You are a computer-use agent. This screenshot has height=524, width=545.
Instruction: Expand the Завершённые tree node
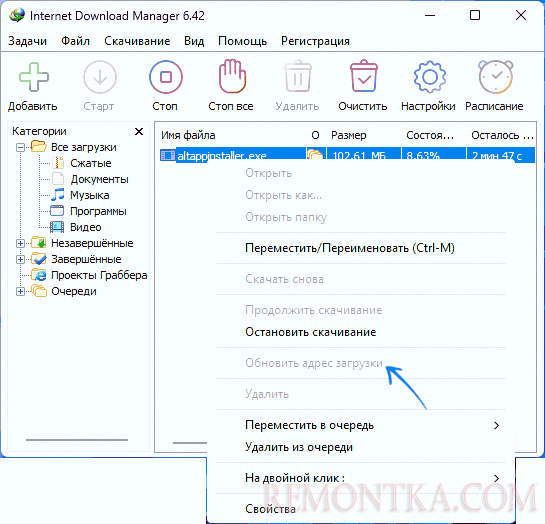click(21, 259)
